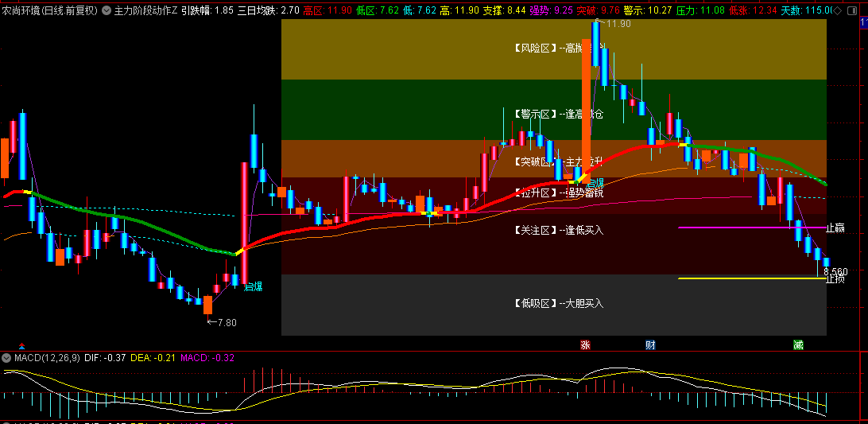Click the red 涨 event marker
868x424 pixels.
pos(585,344)
